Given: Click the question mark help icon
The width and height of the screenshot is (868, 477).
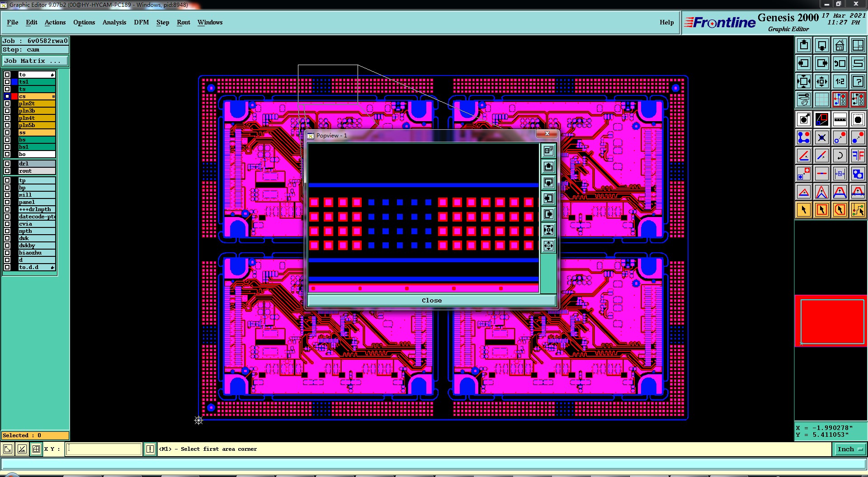Looking at the screenshot, I should pos(858,81).
